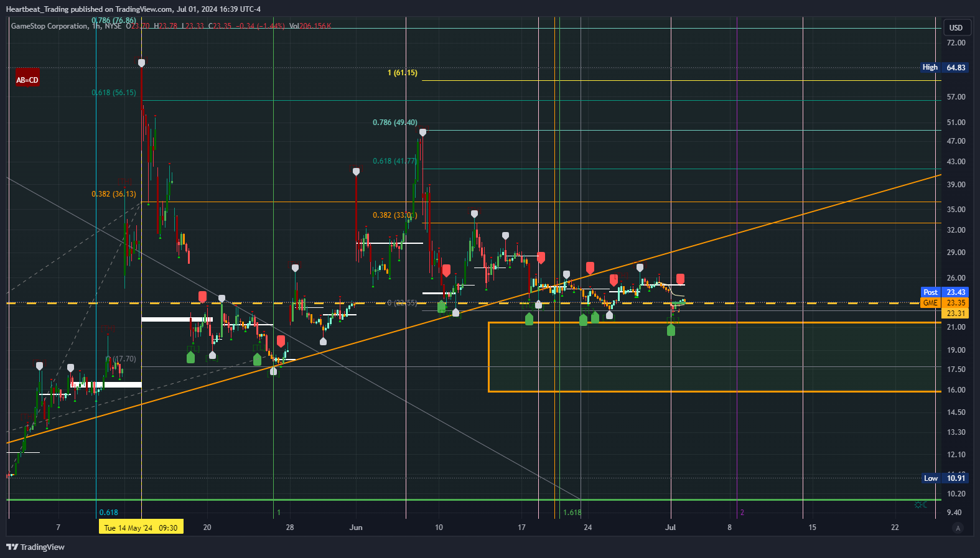Select the 0.786 (76.86) Fibonacci label
The height and width of the screenshot is (558, 980).
pos(114,21)
